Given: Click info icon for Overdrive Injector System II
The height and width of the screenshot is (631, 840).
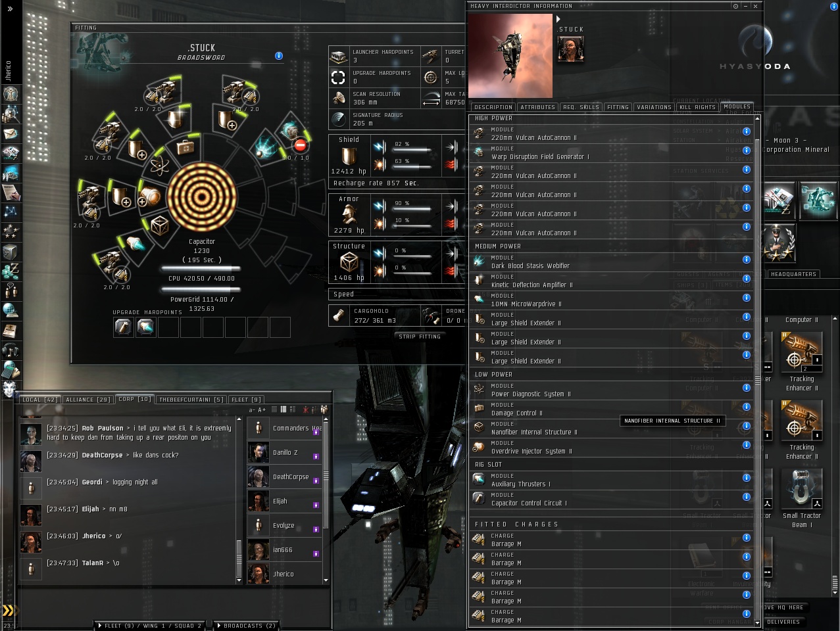Looking at the screenshot, I should [747, 445].
